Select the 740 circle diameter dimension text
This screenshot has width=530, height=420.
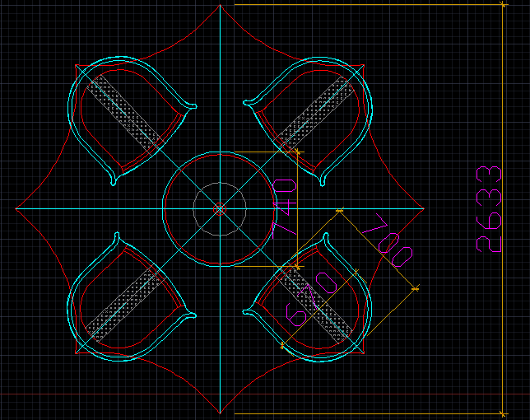(x=284, y=209)
